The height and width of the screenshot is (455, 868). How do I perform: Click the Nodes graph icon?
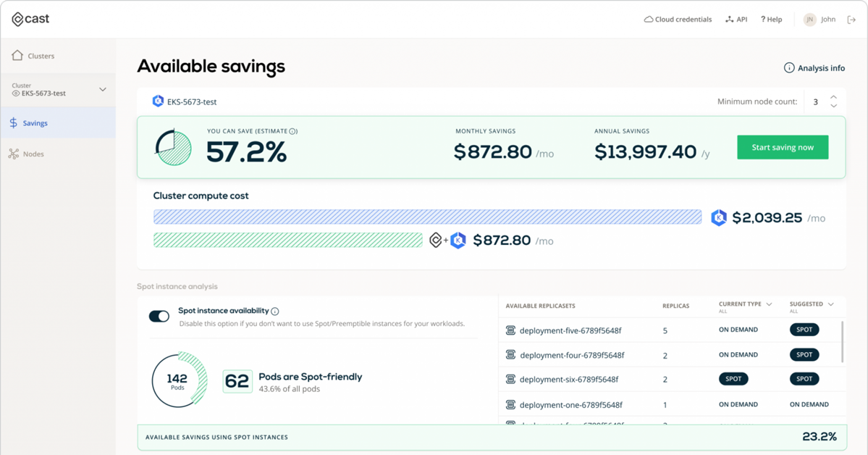tap(13, 154)
